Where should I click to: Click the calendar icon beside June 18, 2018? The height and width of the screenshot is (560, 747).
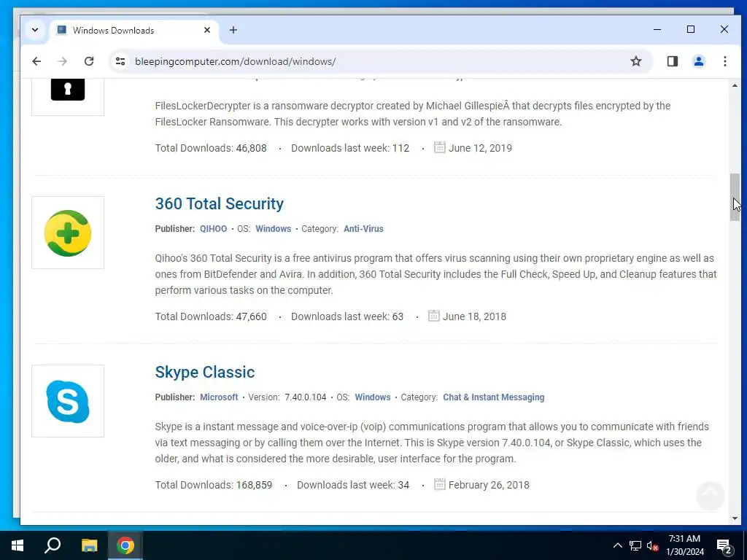(x=433, y=316)
